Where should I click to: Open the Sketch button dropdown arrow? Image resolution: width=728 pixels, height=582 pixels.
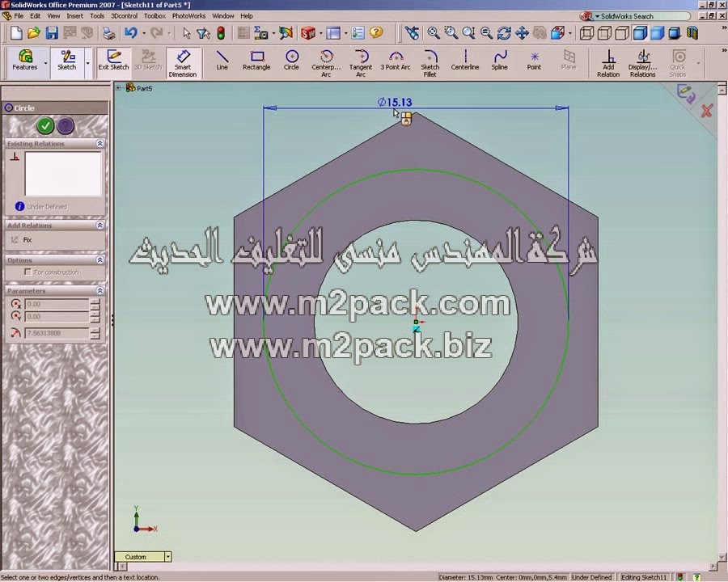pos(87,63)
